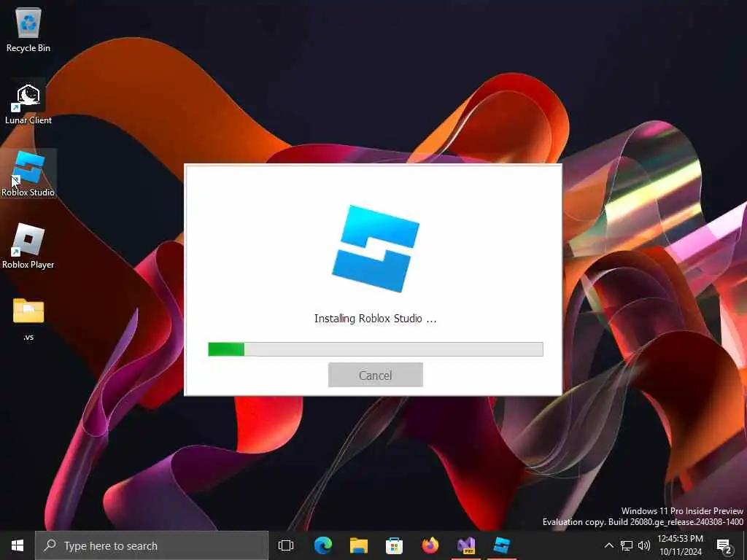Switch to Roblox Studio installer taskbar icon
747x560 pixels.
502,545
